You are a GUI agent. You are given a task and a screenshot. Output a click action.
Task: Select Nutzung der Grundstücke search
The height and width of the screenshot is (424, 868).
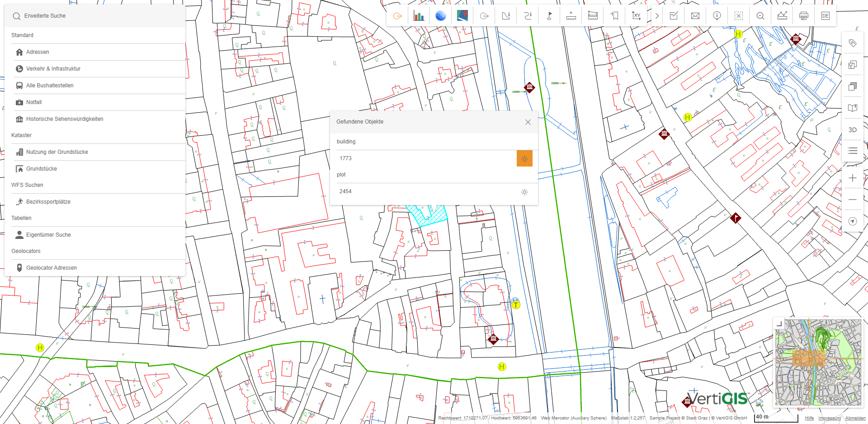pos(57,152)
